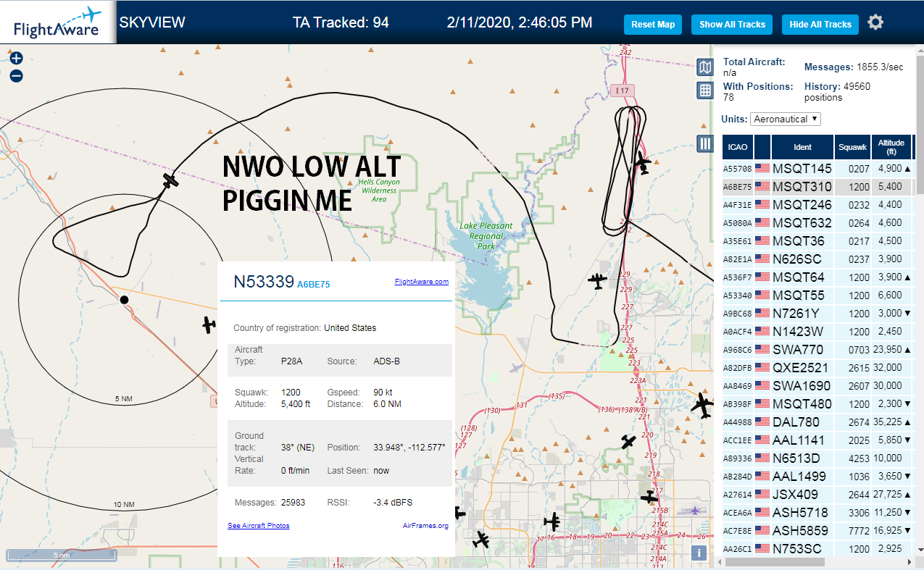The height and width of the screenshot is (570, 924).
Task: Click the Reset Map button
Action: click(x=653, y=24)
